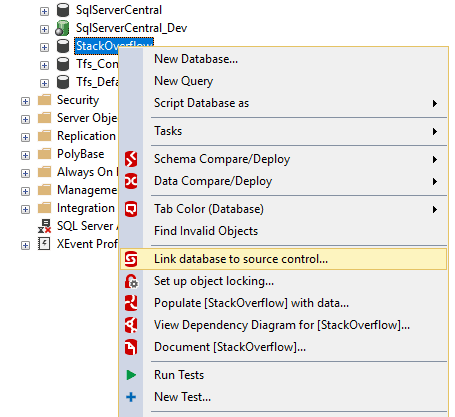Choose Find Invalid Objects menu entry
The image size is (455, 417).
tap(206, 231)
